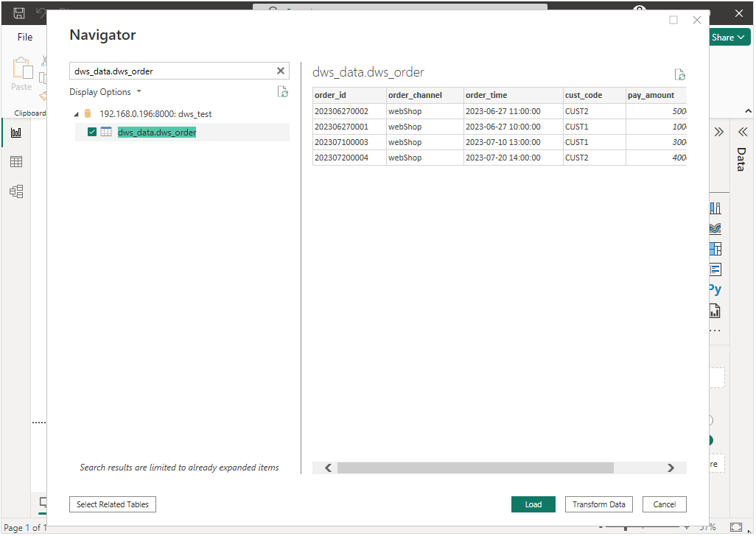This screenshot has height=536, width=756.
Task: Click the 192.168.0.196:8000: dws_test label
Action: pos(155,114)
